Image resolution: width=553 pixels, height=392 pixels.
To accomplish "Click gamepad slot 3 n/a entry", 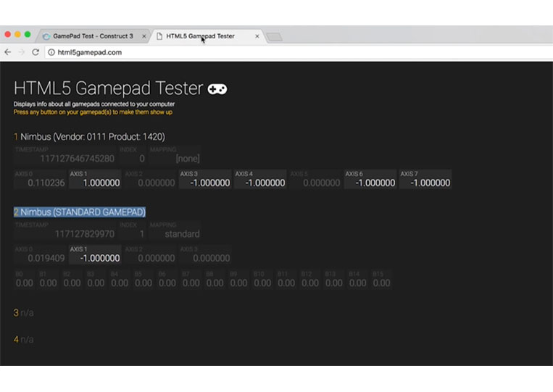I will tap(24, 313).
